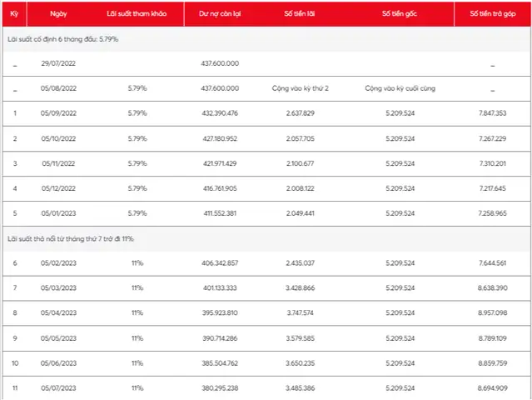Screen dimensions: 532x400
Task: Click installment 7.310.201
Action: pyautogui.click(x=493, y=163)
